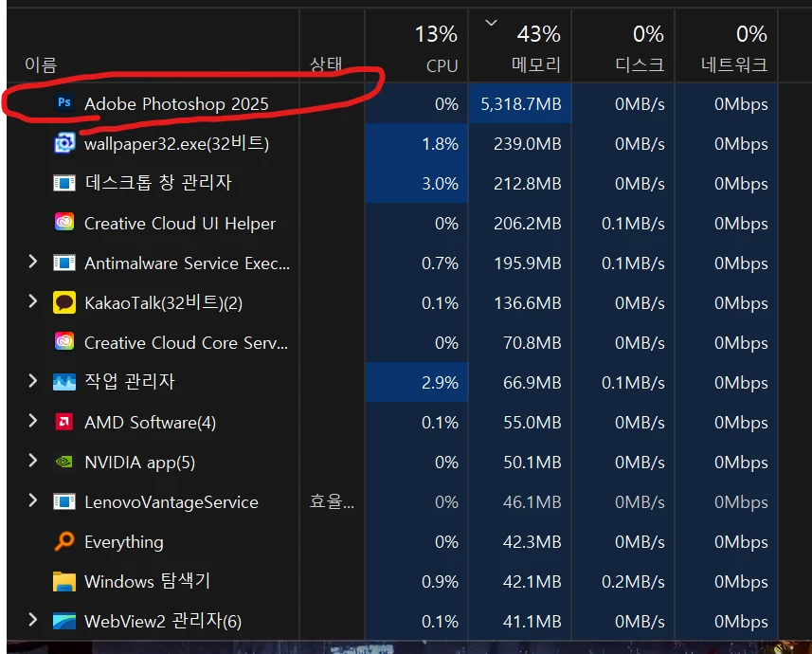Click the 42.3MB memory value
The width and height of the screenshot is (812, 654).
coord(532,542)
